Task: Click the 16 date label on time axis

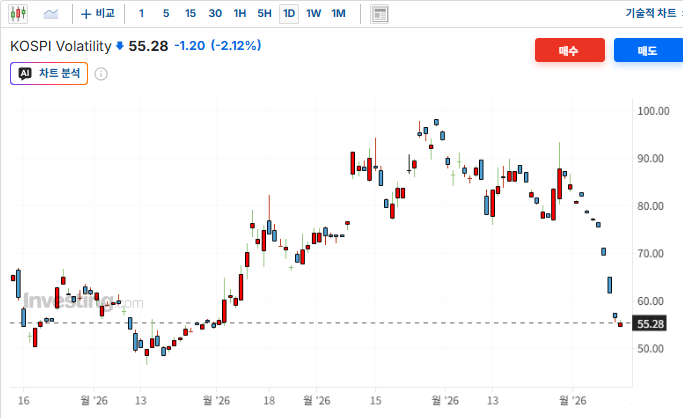Action: coord(24,401)
